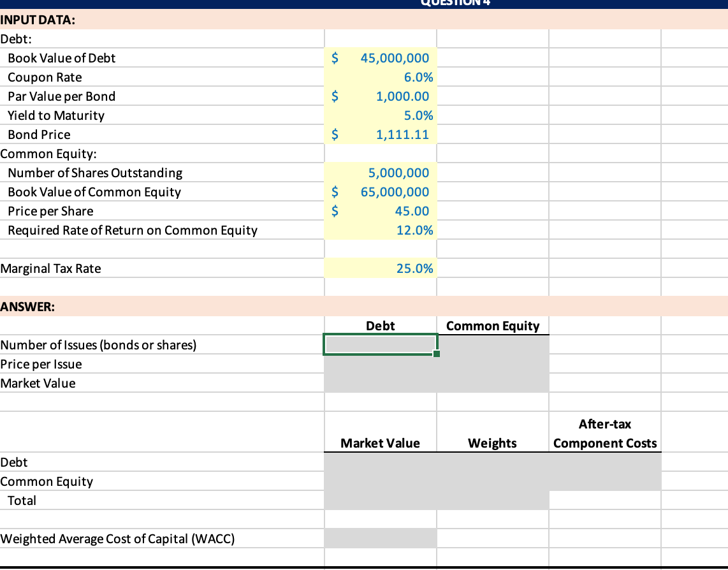Click the Debt column header label
The width and height of the screenshot is (728, 570).
[380, 326]
